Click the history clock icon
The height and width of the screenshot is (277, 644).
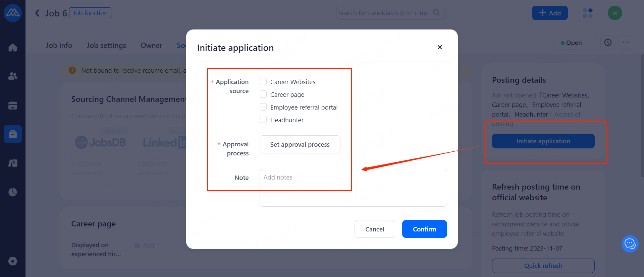click(x=608, y=43)
